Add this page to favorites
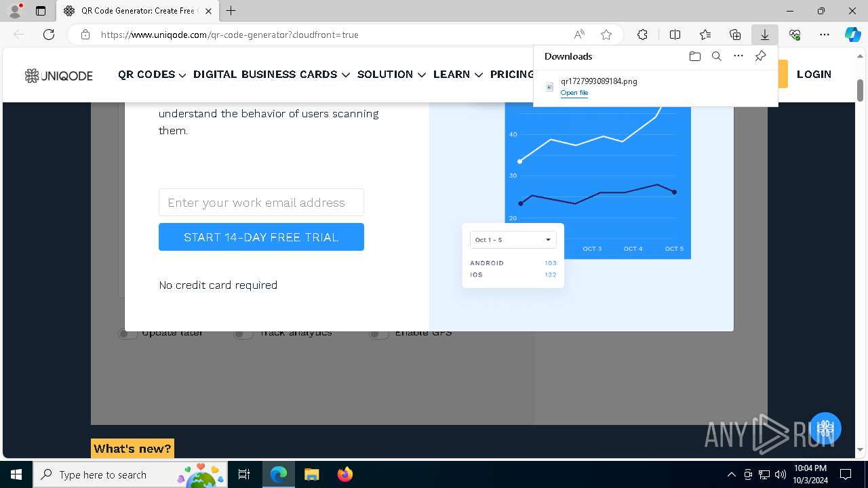The image size is (868, 488). click(606, 35)
